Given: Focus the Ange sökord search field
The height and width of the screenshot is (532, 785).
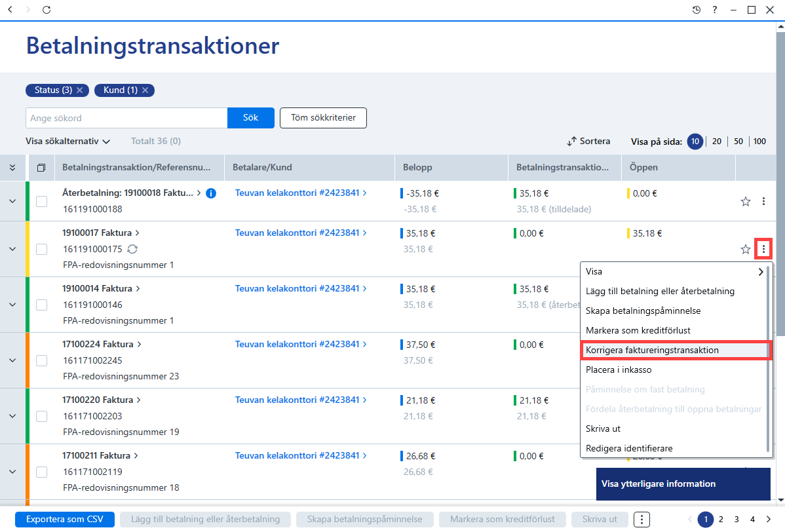Looking at the screenshot, I should pos(126,118).
